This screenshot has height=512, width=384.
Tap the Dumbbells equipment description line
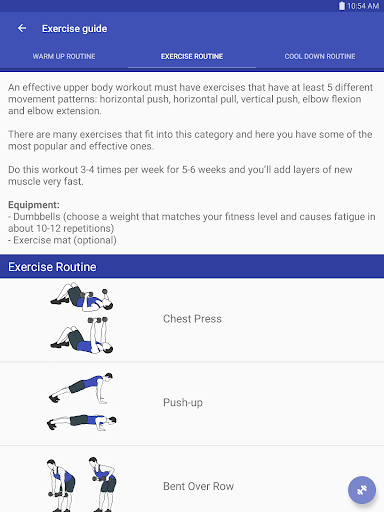coord(192,222)
